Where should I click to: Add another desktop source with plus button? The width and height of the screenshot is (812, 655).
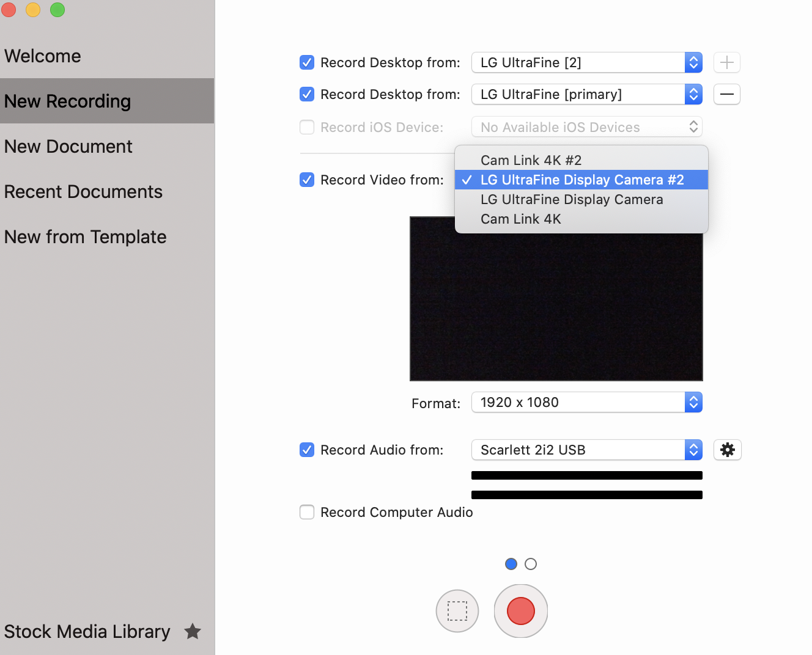(x=727, y=62)
